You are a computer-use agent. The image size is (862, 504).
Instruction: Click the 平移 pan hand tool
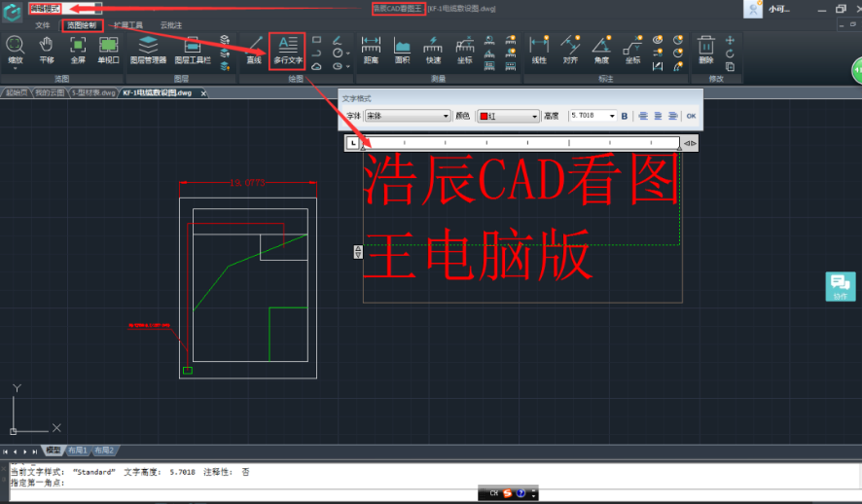tap(46, 49)
